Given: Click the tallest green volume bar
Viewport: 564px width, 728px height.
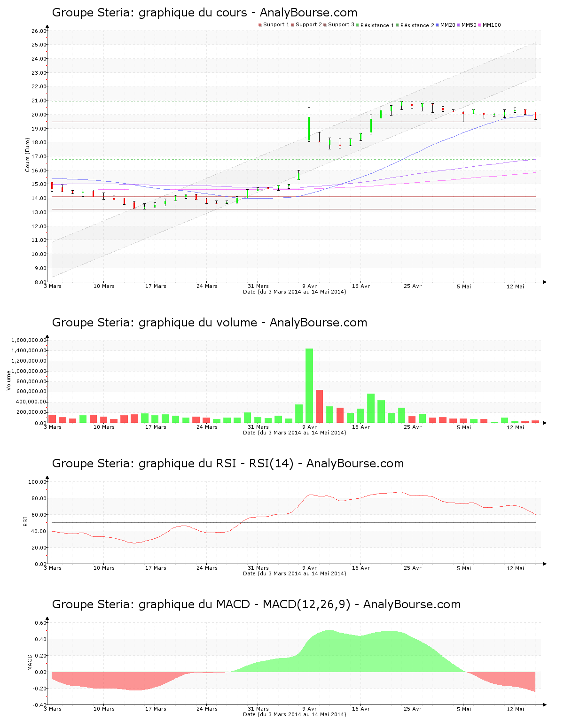Looking at the screenshot, I should pyautogui.click(x=309, y=386).
